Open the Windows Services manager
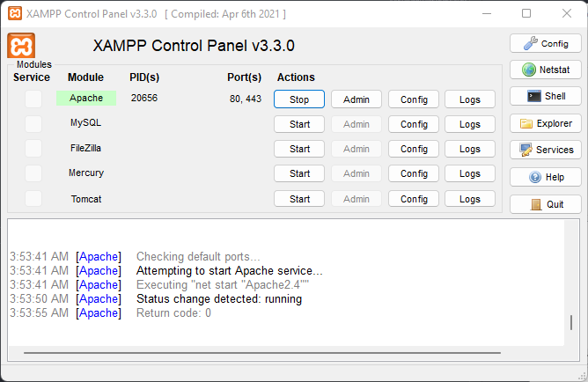 tap(545, 150)
